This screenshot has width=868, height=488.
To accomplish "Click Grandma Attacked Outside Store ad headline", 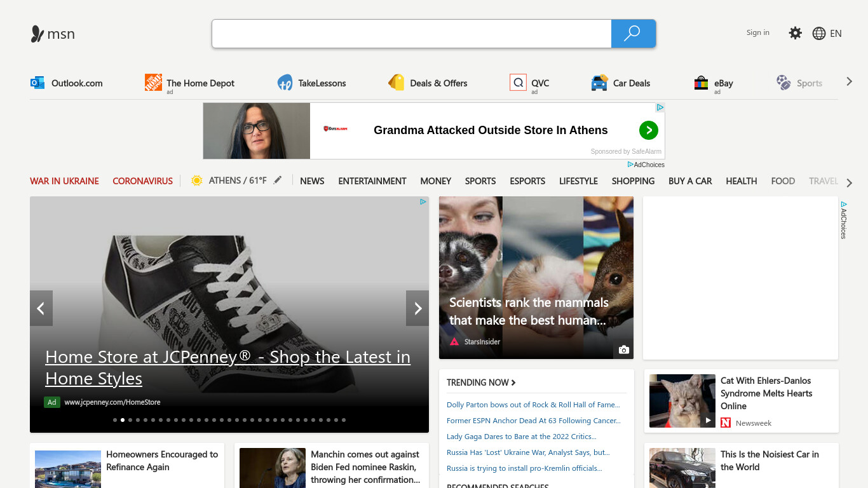I will (x=491, y=130).
